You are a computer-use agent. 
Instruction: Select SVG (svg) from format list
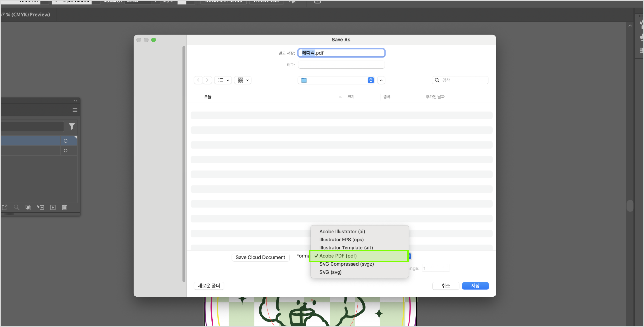pos(331,272)
